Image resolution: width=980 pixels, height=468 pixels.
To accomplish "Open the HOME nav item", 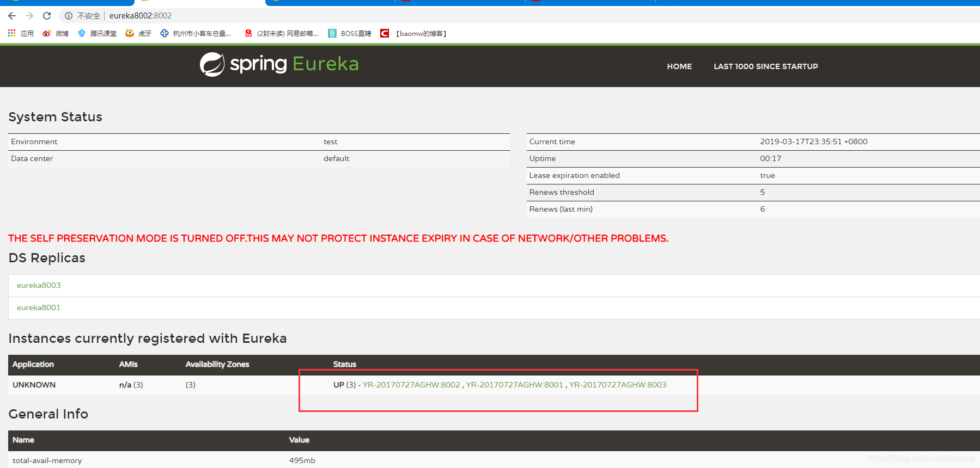I will [x=679, y=66].
